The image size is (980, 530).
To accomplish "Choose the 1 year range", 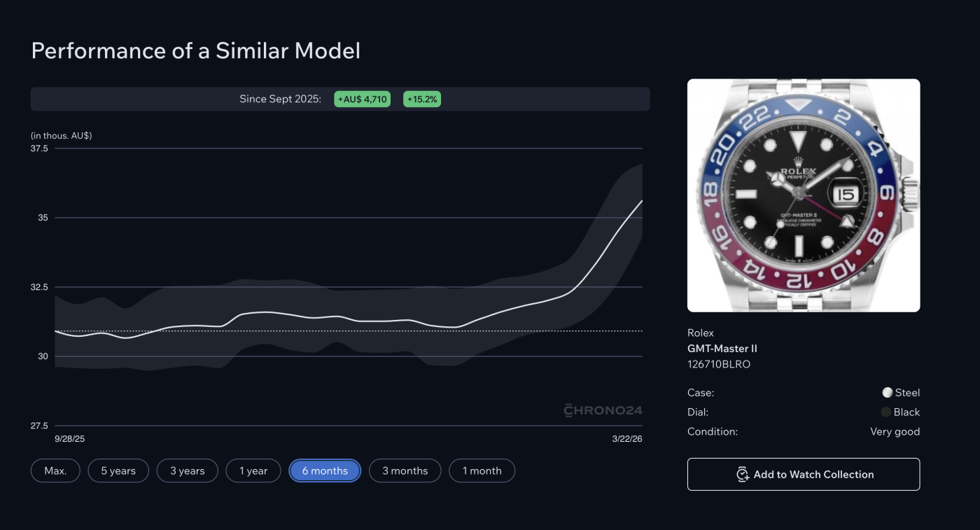I will coord(253,471).
